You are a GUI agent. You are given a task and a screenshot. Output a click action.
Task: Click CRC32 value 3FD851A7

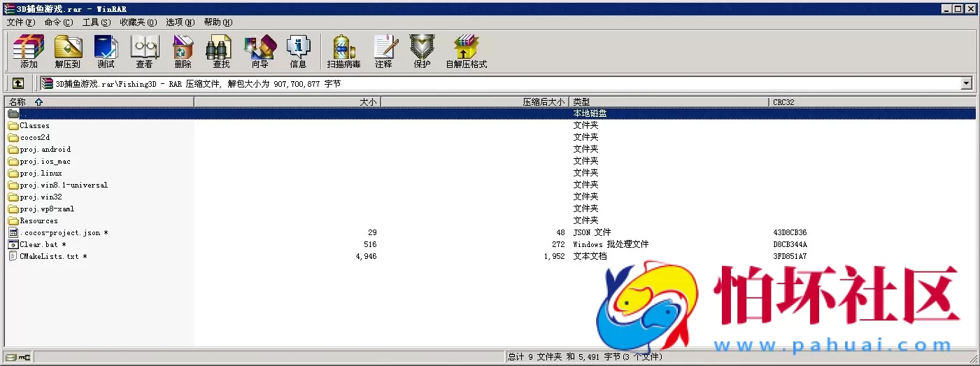[x=790, y=256]
